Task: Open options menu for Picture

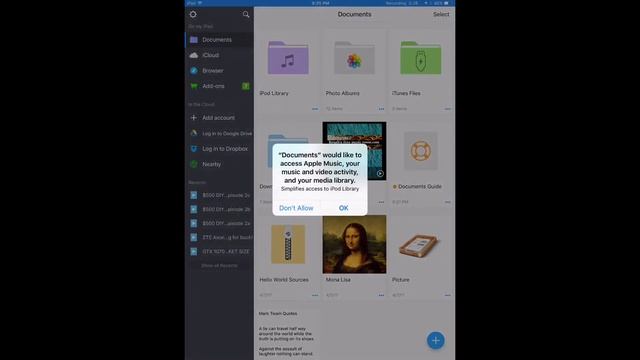Action: pos(448,295)
